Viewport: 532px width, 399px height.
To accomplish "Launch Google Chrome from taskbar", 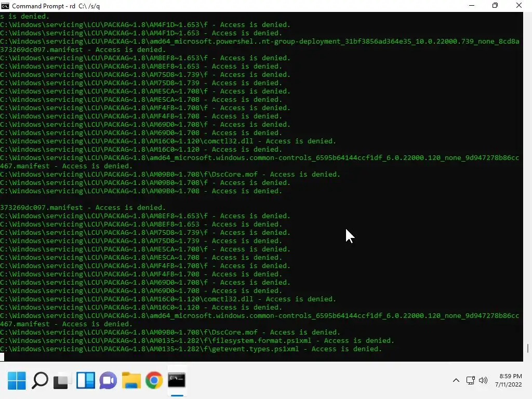I will click(x=154, y=380).
